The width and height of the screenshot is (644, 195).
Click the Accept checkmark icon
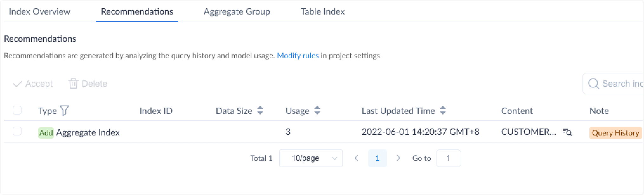click(17, 84)
